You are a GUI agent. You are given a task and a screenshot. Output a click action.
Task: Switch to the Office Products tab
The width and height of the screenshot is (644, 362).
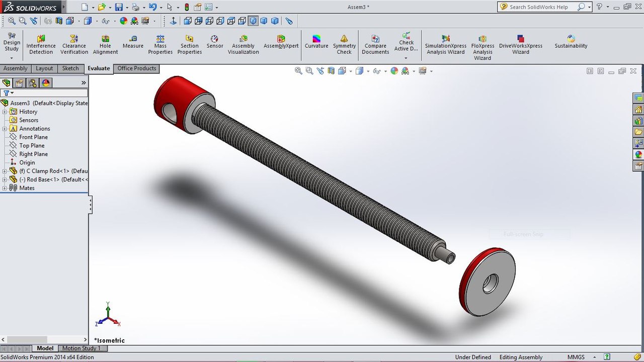coord(137,68)
